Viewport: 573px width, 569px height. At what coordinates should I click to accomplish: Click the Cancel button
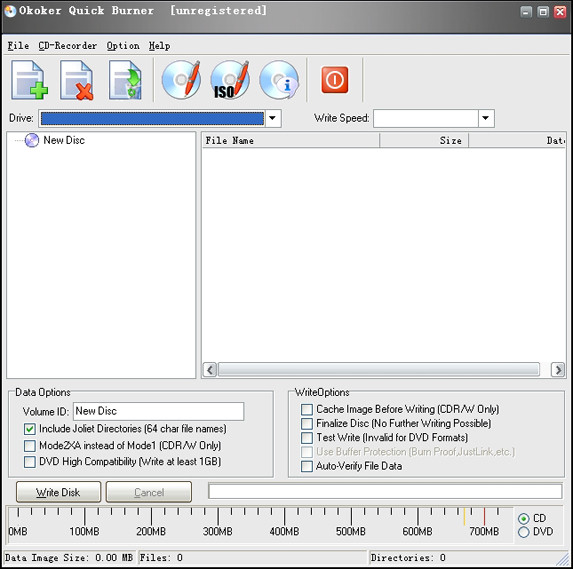[149, 492]
